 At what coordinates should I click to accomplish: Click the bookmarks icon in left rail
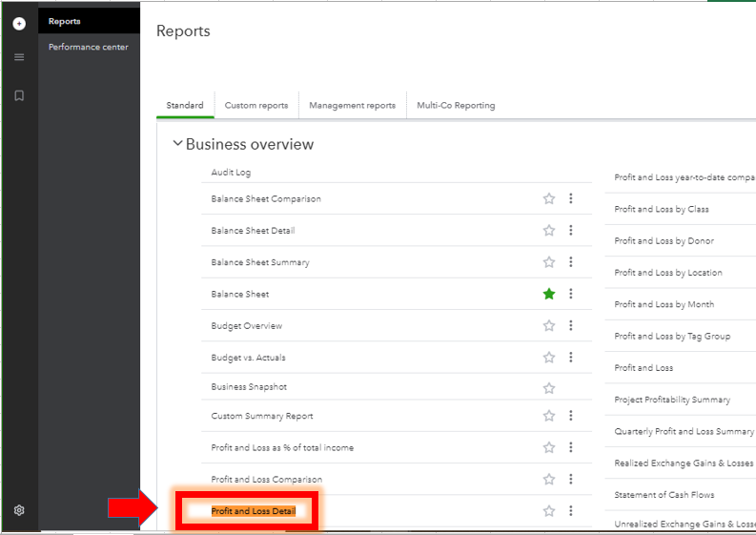click(x=19, y=95)
